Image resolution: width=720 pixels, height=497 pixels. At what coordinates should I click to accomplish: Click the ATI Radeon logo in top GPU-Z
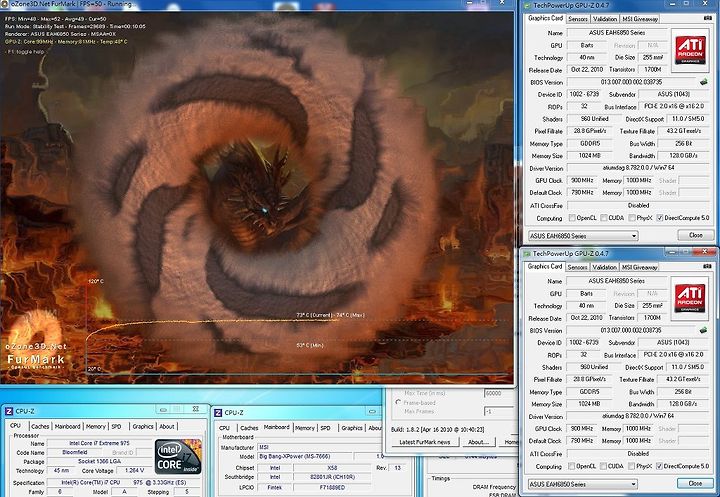691,50
